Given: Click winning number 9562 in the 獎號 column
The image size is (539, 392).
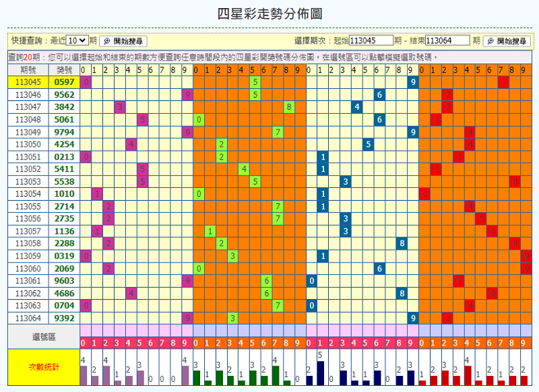Looking at the screenshot, I should (x=64, y=95).
